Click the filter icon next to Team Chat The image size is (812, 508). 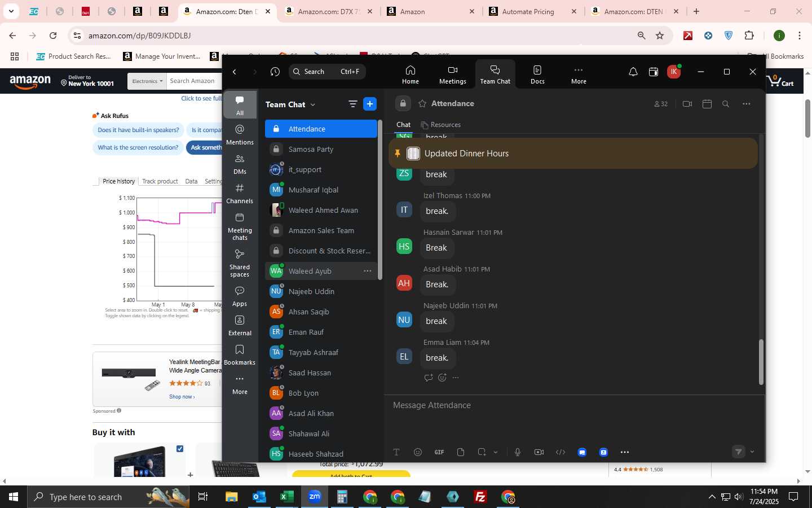pyautogui.click(x=353, y=104)
